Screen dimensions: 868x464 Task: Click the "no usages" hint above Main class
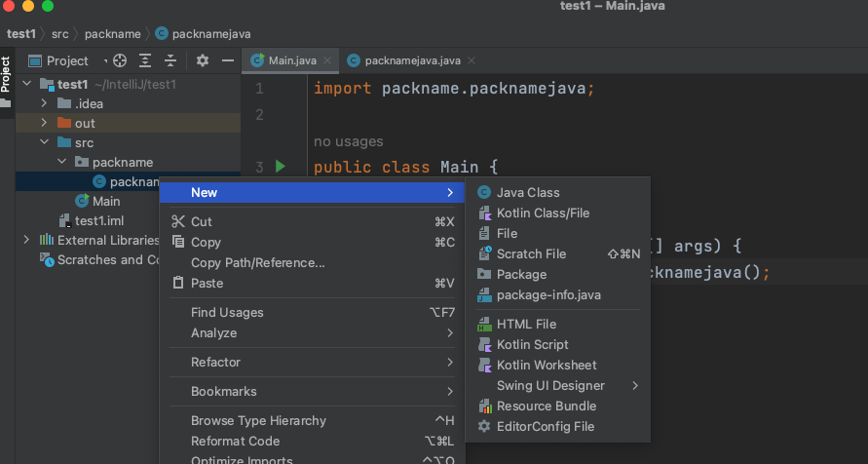[348, 141]
